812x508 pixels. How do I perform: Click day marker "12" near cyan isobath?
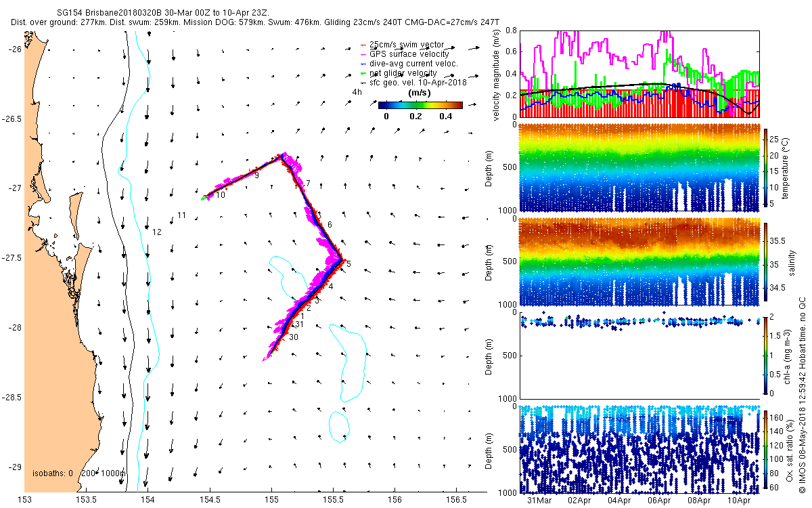pos(157,232)
